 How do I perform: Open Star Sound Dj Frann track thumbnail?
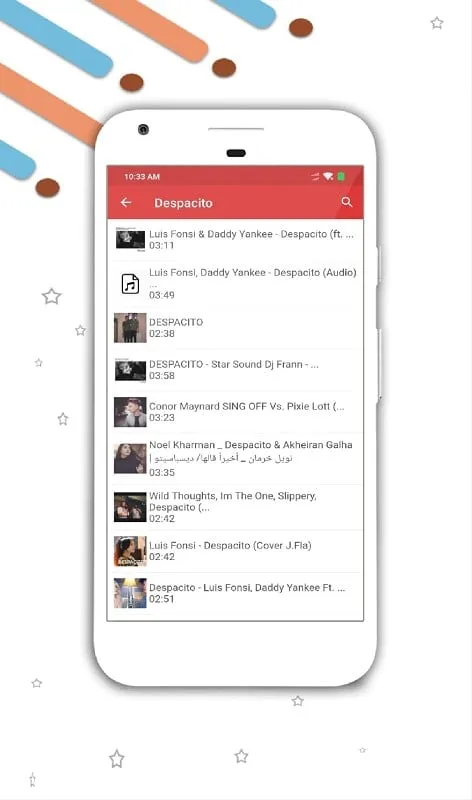click(x=130, y=369)
